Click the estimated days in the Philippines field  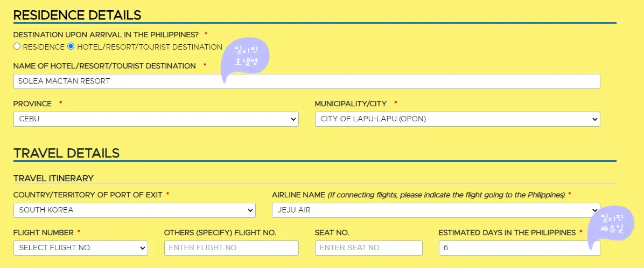point(519,248)
